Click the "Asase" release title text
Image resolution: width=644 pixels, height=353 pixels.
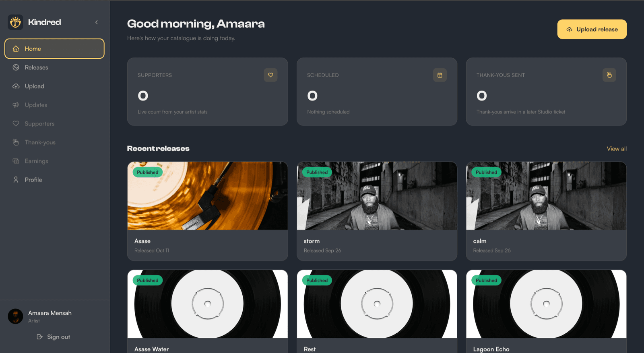coord(142,241)
